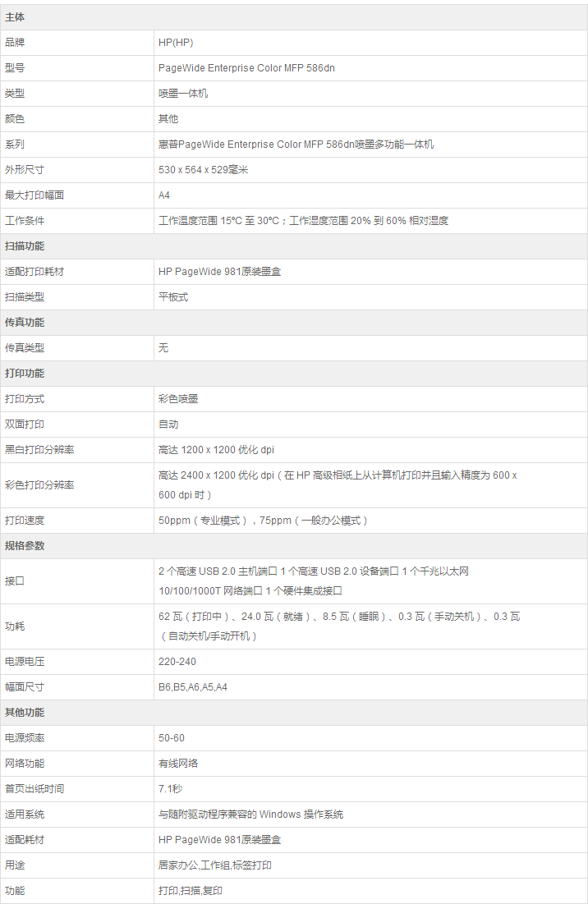Select the Windows 操作系统 compatibility value
588x904 pixels.
coord(250,814)
